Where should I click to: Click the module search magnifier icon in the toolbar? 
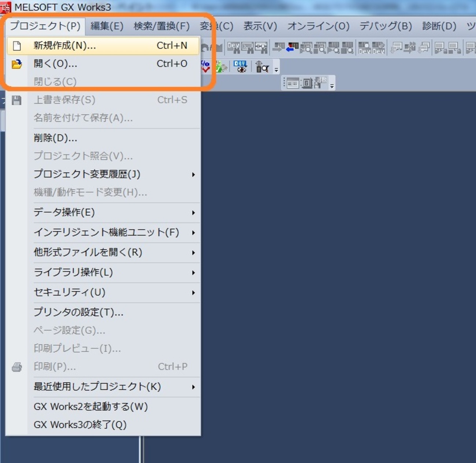point(262,67)
